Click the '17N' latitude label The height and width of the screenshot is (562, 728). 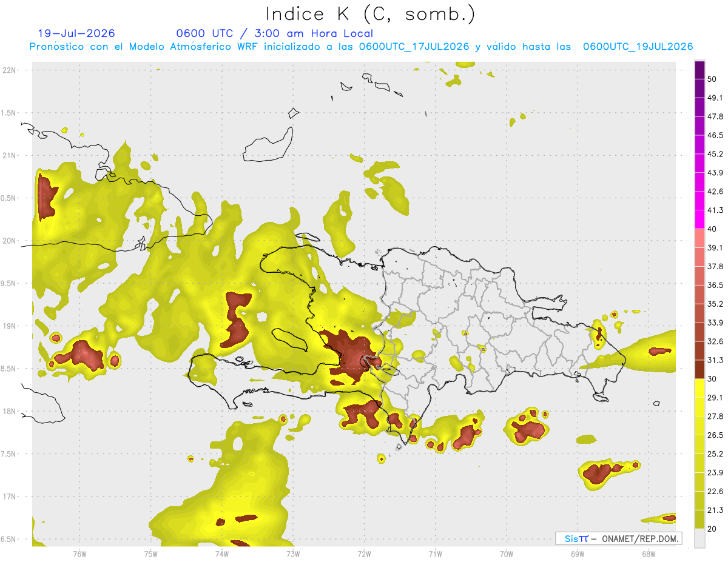(9, 497)
